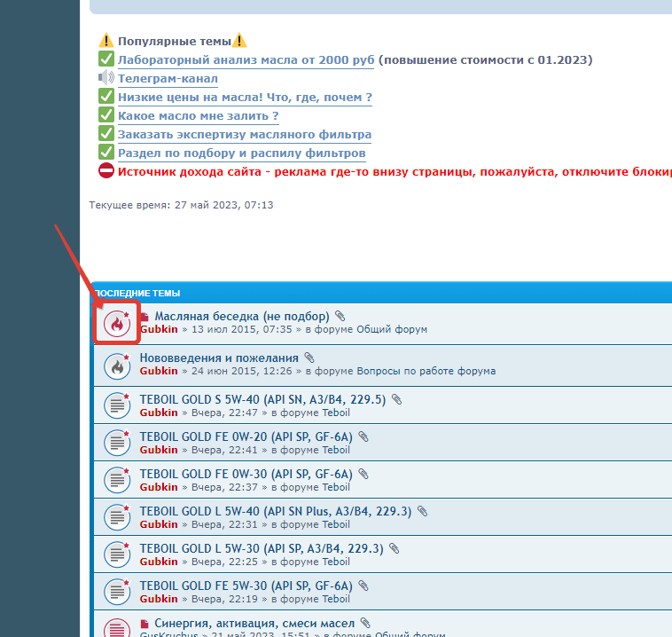Click topic icon for TEBOIL GOLD FE 0W-20
This screenshot has height=637, width=672.
click(x=117, y=443)
